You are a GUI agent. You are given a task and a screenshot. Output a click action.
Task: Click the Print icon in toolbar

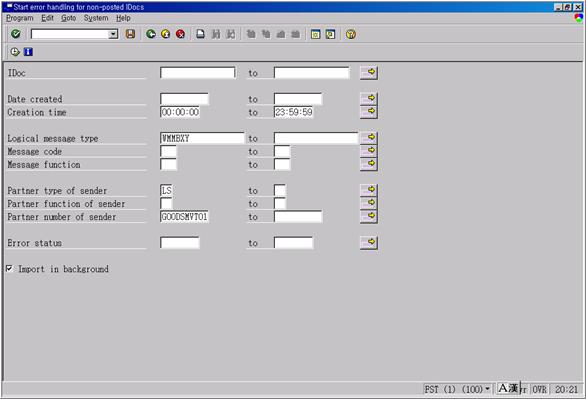pyautogui.click(x=201, y=34)
